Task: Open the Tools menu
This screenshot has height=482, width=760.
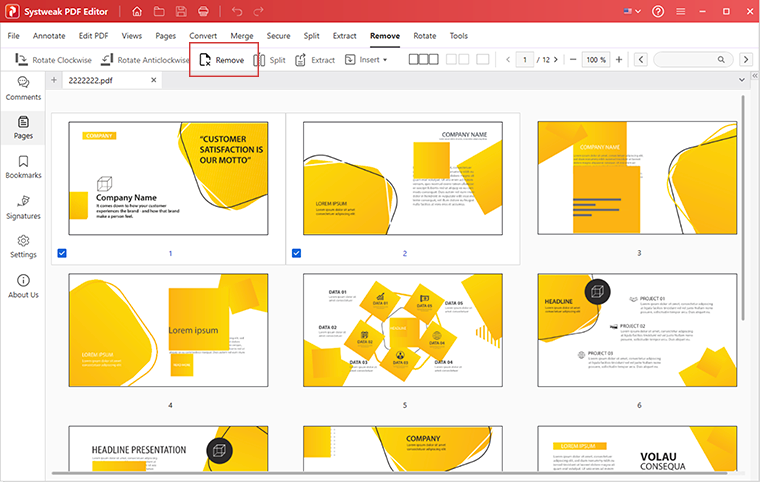Action: point(459,36)
